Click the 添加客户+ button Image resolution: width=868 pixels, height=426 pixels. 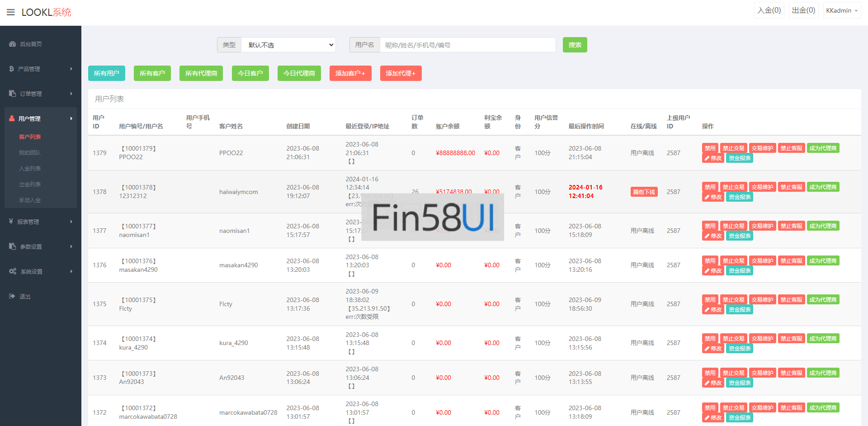tap(350, 73)
